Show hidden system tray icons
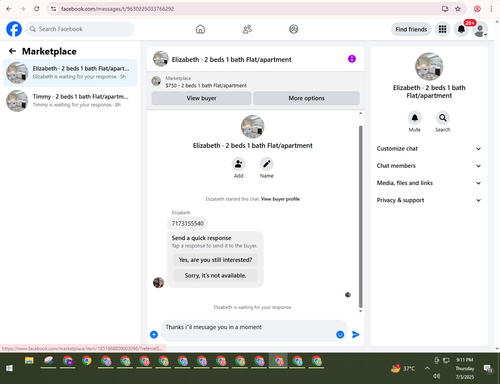Viewport: 500px width, 384px height. point(427,368)
